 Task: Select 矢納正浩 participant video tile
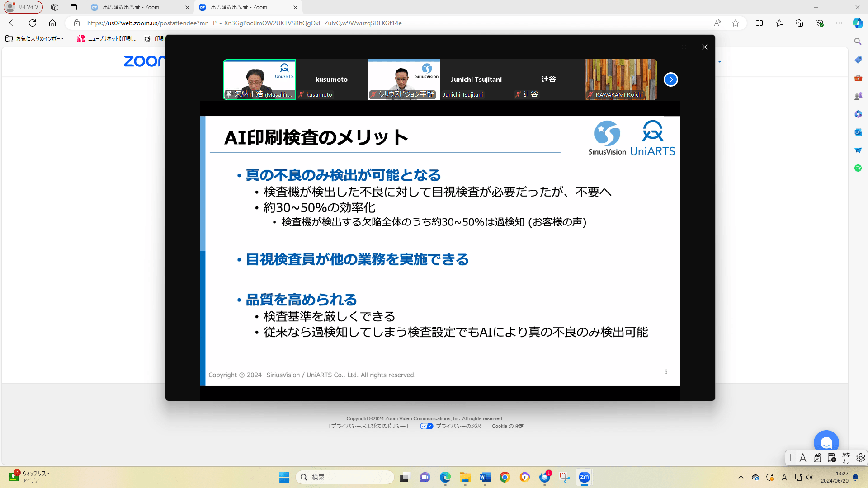[x=259, y=80]
